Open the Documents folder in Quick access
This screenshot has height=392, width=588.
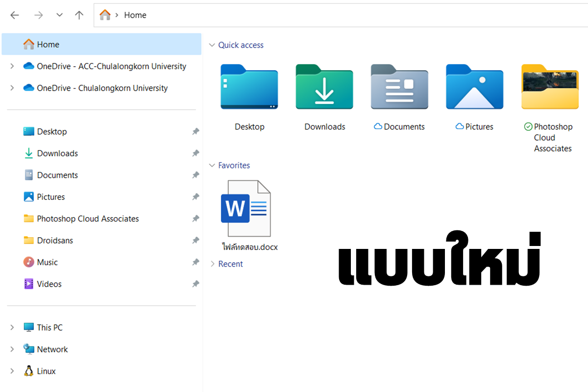coord(399,87)
